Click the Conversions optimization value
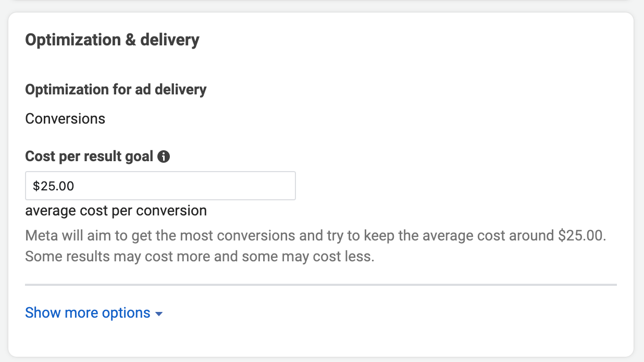The width and height of the screenshot is (644, 362). click(x=65, y=119)
